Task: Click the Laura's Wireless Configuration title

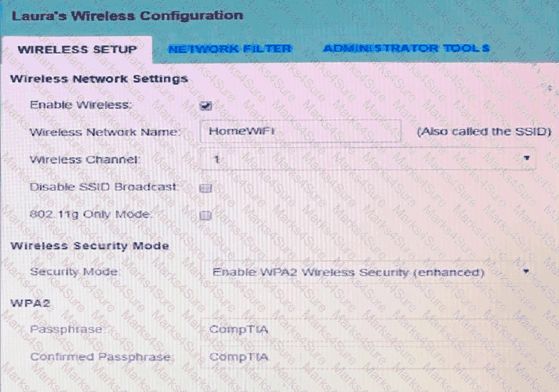Action: pos(127,15)
